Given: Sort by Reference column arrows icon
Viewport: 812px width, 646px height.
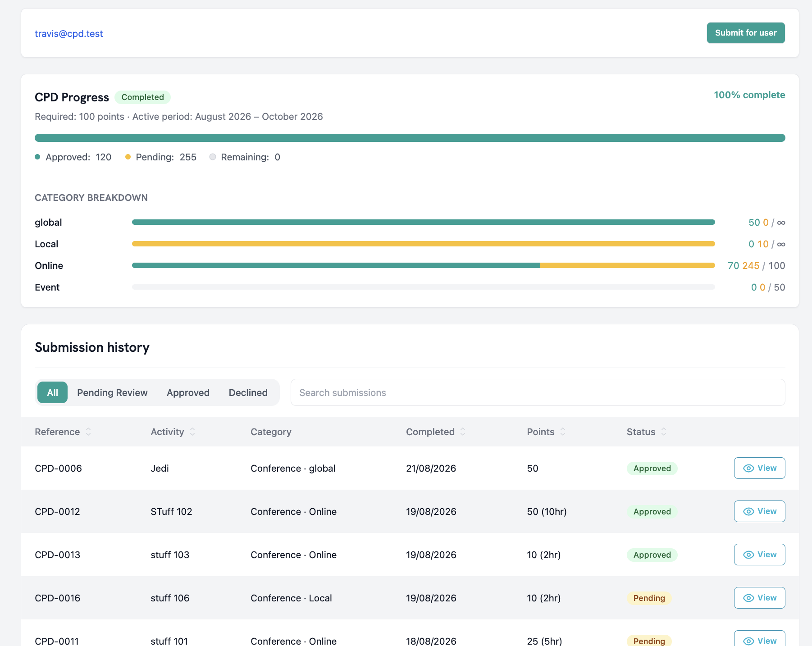Looking at the screenshot, I should click(88, 432).
